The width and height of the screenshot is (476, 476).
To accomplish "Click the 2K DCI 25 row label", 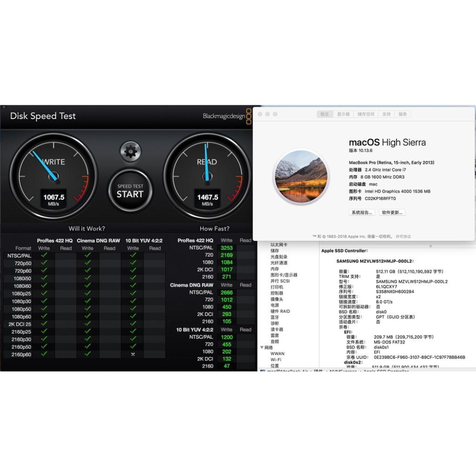I will point(20,325).
